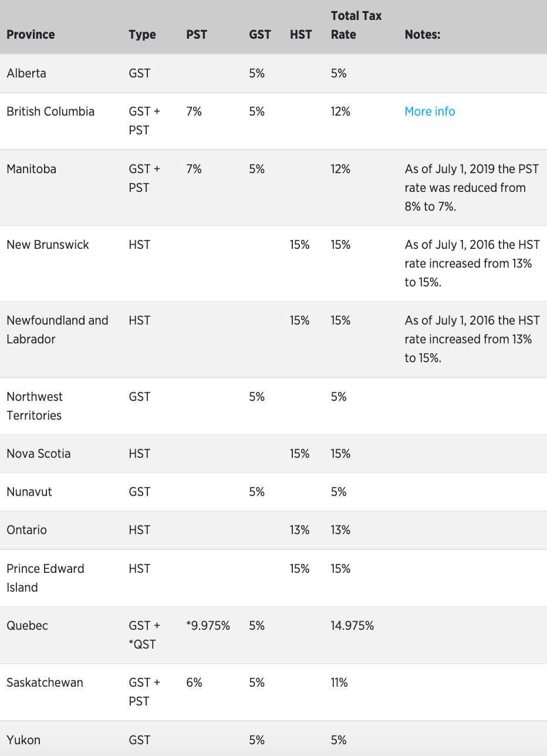Click Quebec's *9.975% PST value
The width and height of the screenshot is (547, 756).
[x=208, y=626]
